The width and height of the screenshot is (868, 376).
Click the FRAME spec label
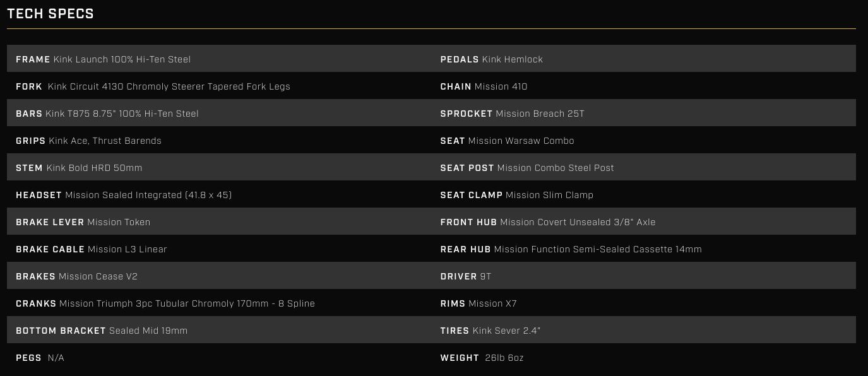click(x=33, y=59)
